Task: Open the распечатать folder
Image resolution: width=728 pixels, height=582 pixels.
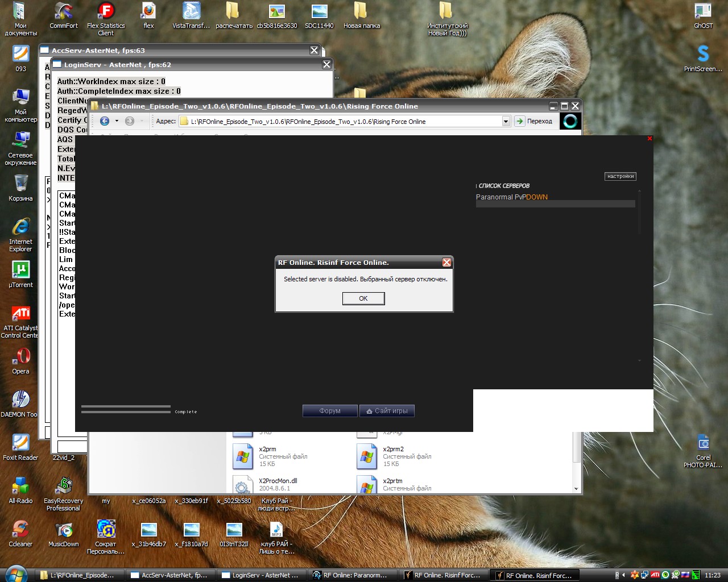Action: point(234,15)
